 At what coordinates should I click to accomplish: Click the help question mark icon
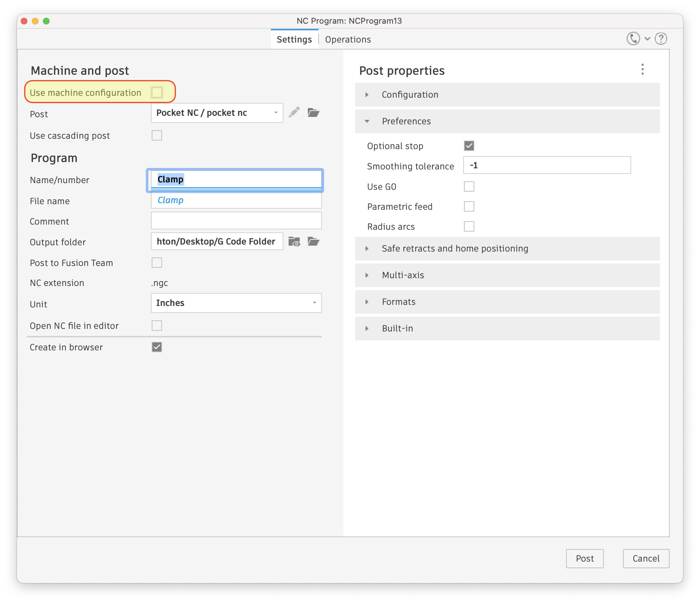(661, 38)
